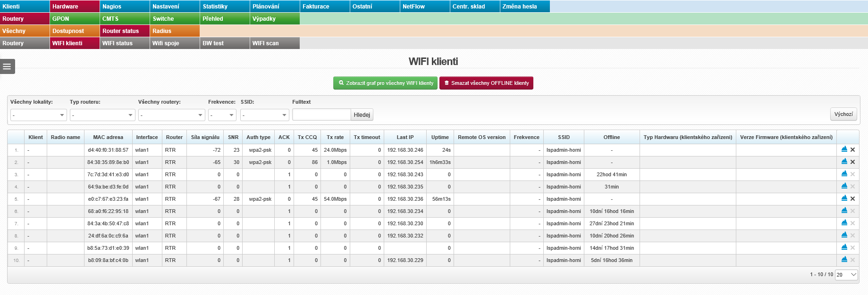Delete offline client b8:09:8a:bf:c4:0b
This screenshot has width=868, height=295.
tap(853, 260)
